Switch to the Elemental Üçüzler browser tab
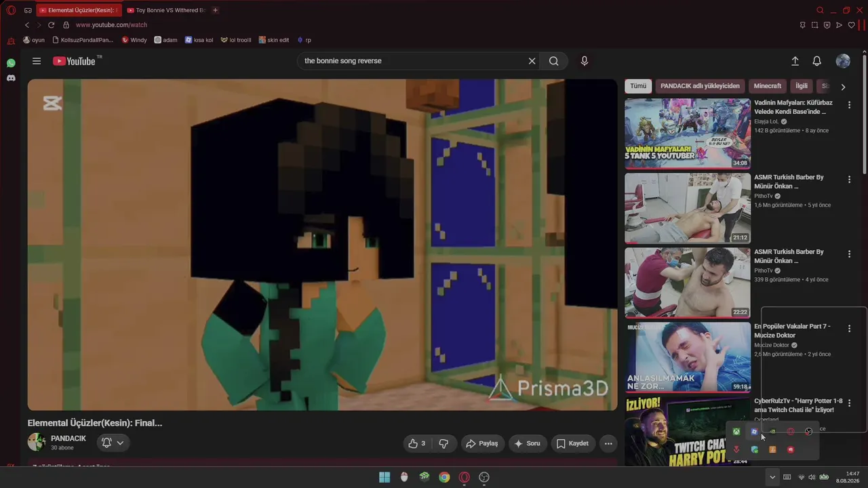Screen dimensions: 868x488 click(x=79, y=10)
